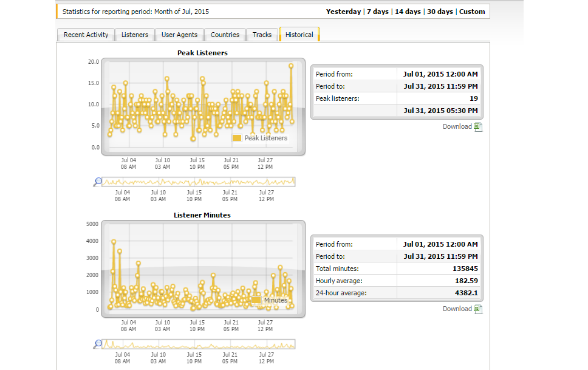Show statistics for Yesterday
The height and width of the screenshot is (370, 588).
(x=343, y=12)
